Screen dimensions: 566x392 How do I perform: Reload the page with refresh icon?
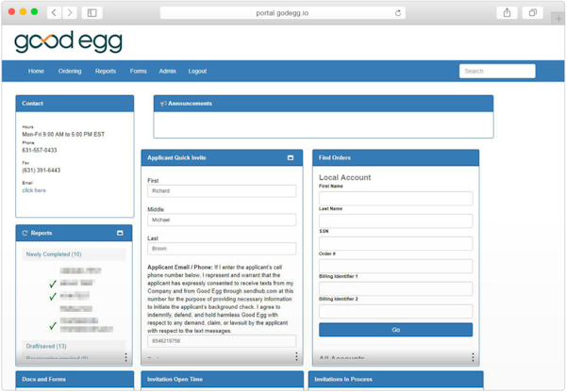(x=398, y=13)
